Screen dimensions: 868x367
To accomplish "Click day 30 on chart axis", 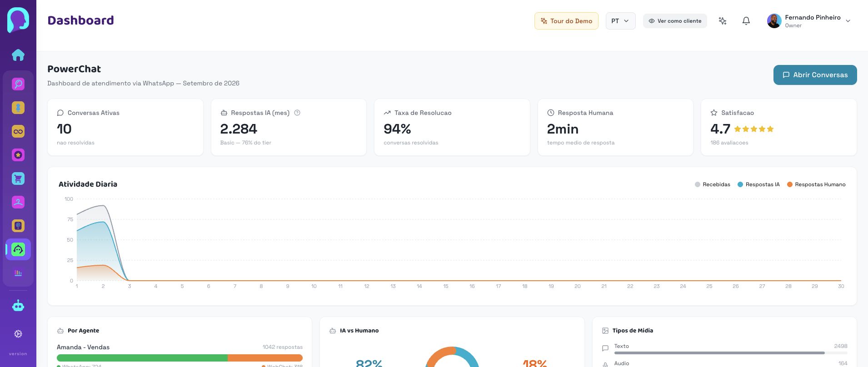I will tap(841, 286).
